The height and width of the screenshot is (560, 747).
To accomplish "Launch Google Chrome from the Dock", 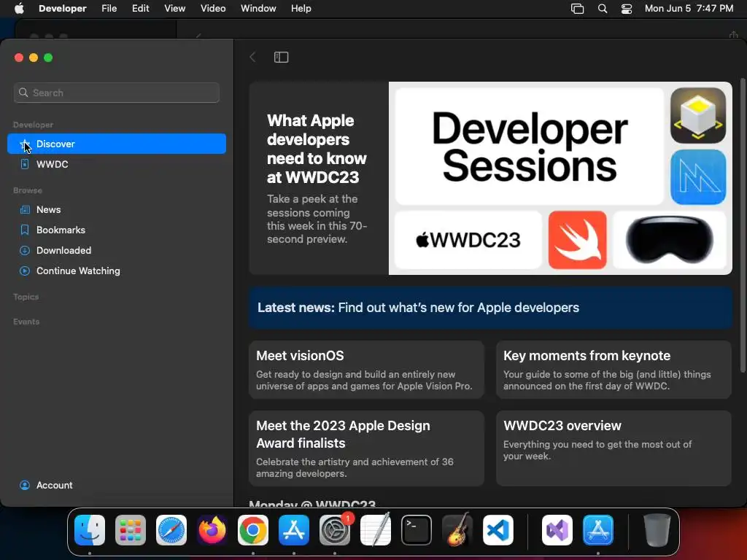I will 253,530.
